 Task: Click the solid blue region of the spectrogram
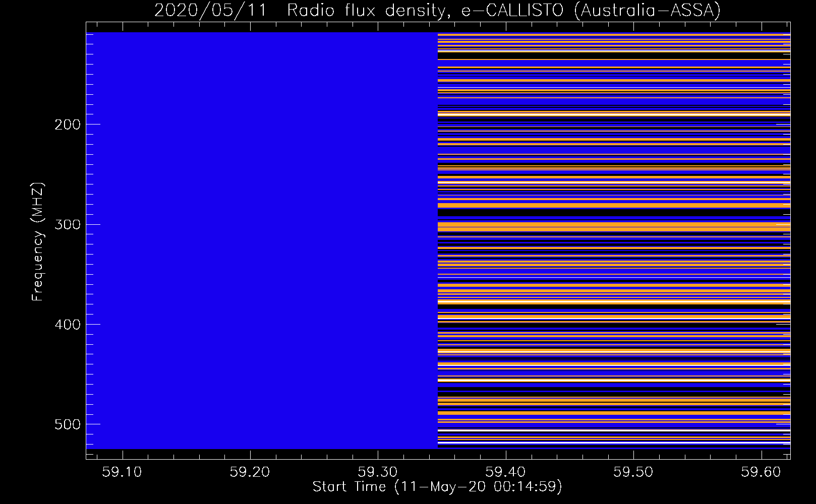tap(262, 240)
